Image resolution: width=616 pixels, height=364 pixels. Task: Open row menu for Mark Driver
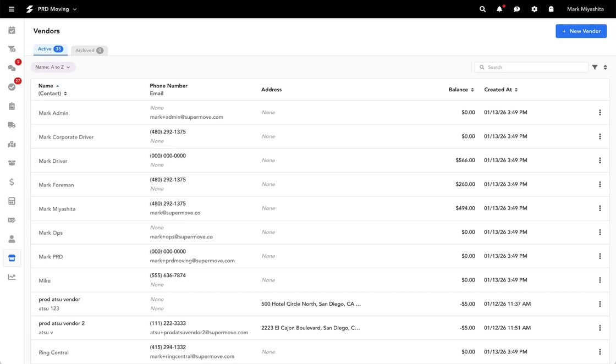pyautogui.click(x=600, y=160)
